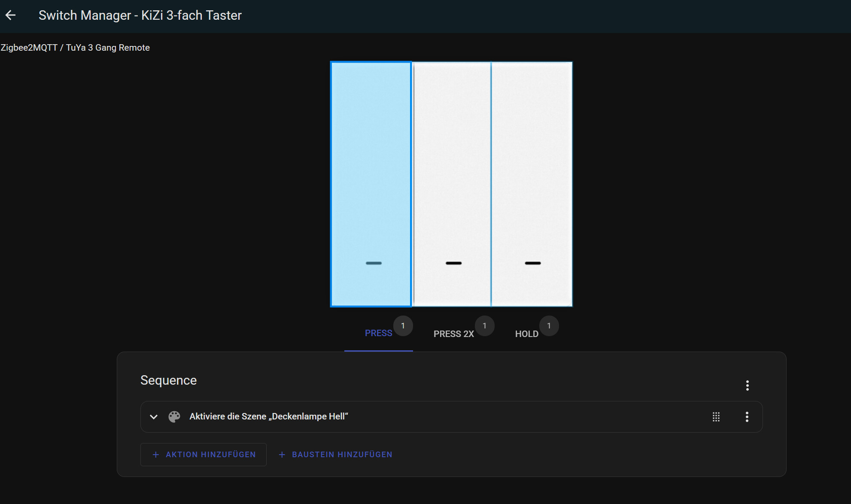Open the Sequence overflow menu
Screen dimensions: 851x504
[748, 386]
